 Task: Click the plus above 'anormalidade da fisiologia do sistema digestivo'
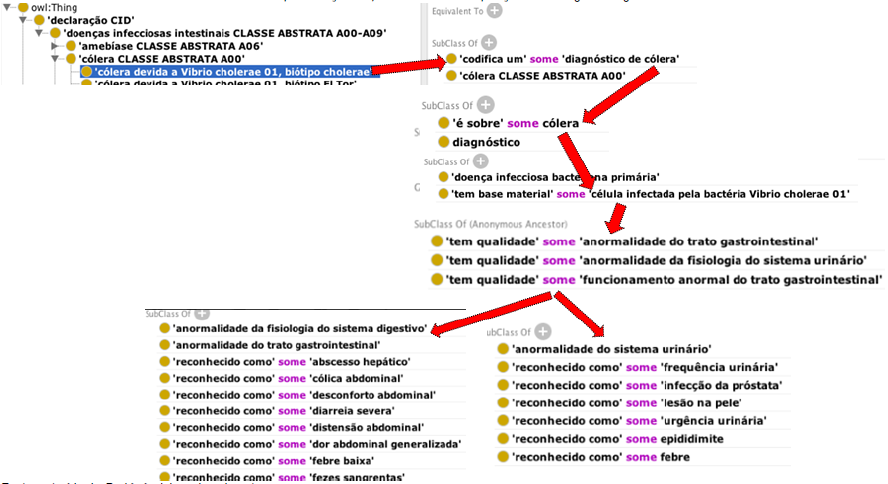[203, 313]
